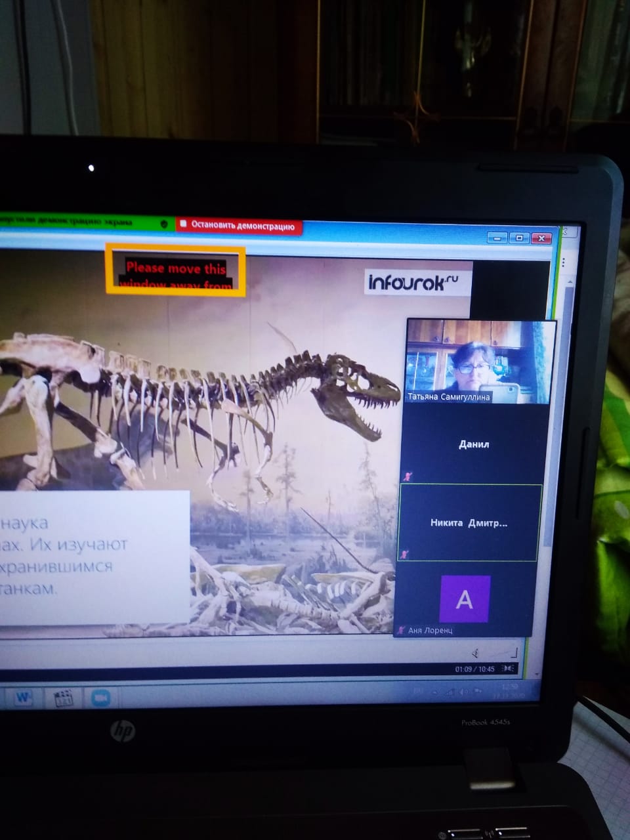Click muted mic icon beside Аня Лоренц
Screen dimensions: 630x840
coord(401,631)
